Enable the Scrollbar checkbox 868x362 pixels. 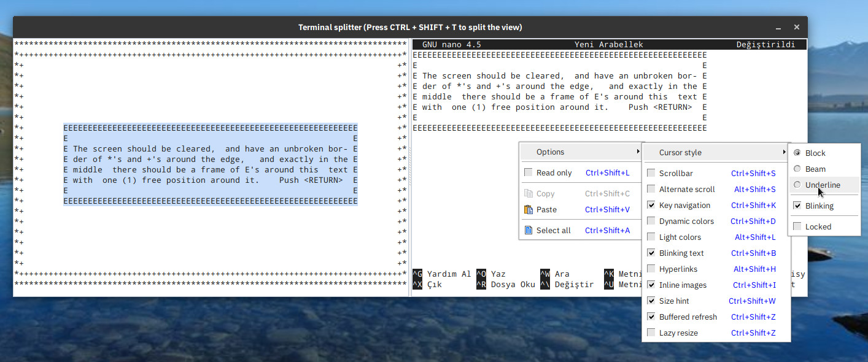coord(651,174)
